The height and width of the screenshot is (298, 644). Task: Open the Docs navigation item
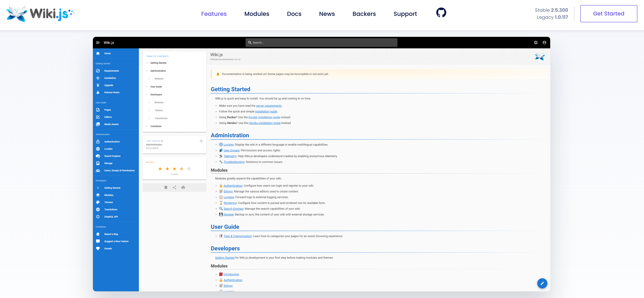click(294, 14)
